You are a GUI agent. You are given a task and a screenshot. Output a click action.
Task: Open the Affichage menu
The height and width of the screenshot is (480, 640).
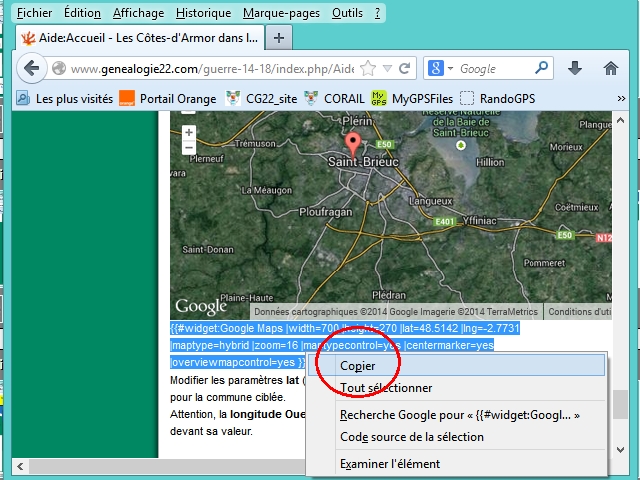pos(138,13)
